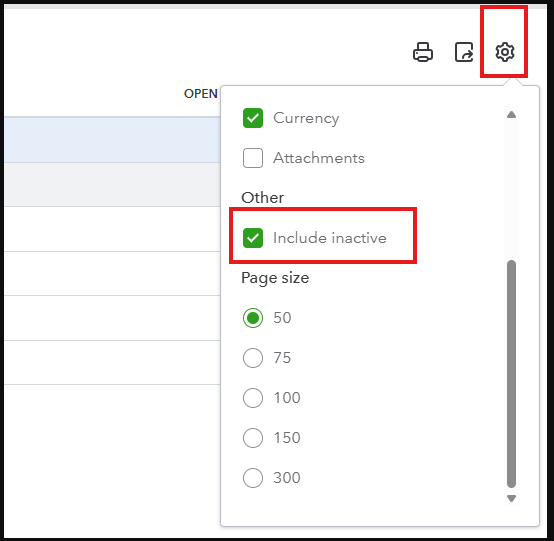Click the scroll down arrow in settings panel
The width and height of the screenshot is (554, 541).
coord(511,498)
